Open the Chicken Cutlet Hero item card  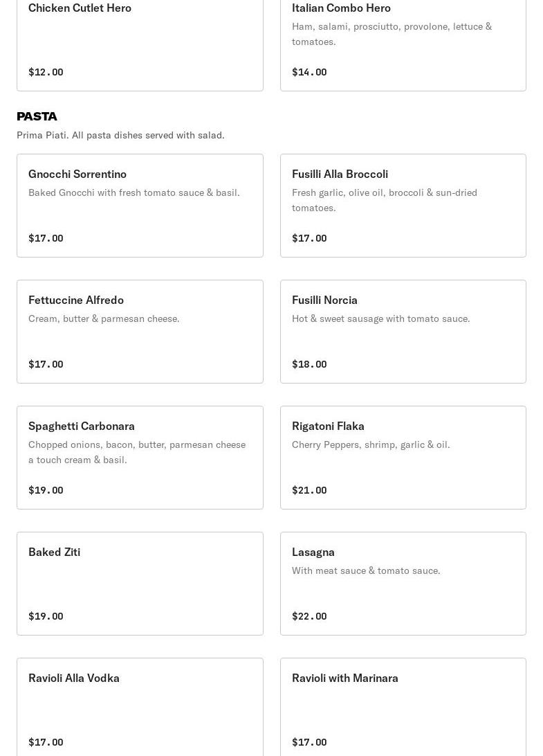click(140, 42)
